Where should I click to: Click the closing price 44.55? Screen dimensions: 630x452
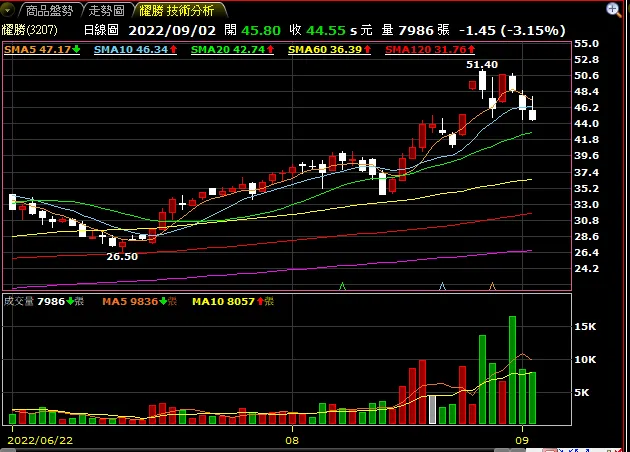point(326,31)
